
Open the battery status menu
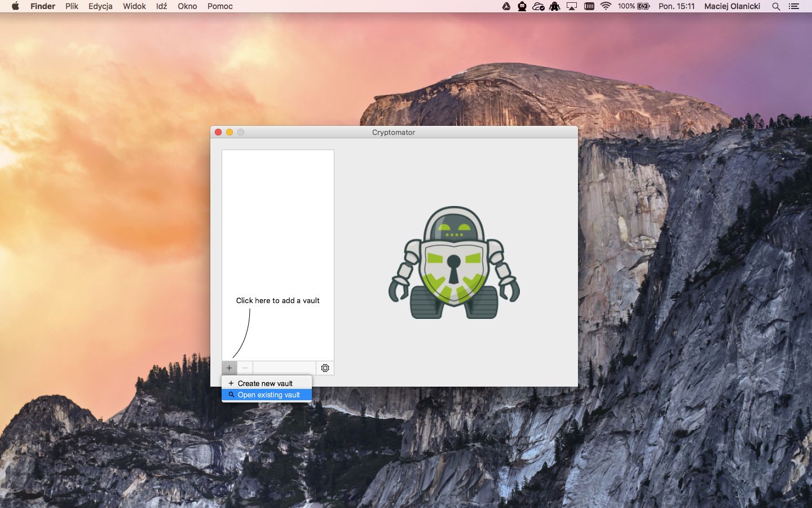pos(634,6)
